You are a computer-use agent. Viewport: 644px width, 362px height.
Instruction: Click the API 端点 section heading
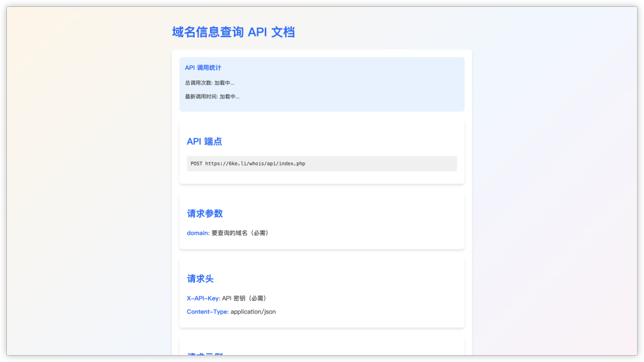(x=204, y=142)
